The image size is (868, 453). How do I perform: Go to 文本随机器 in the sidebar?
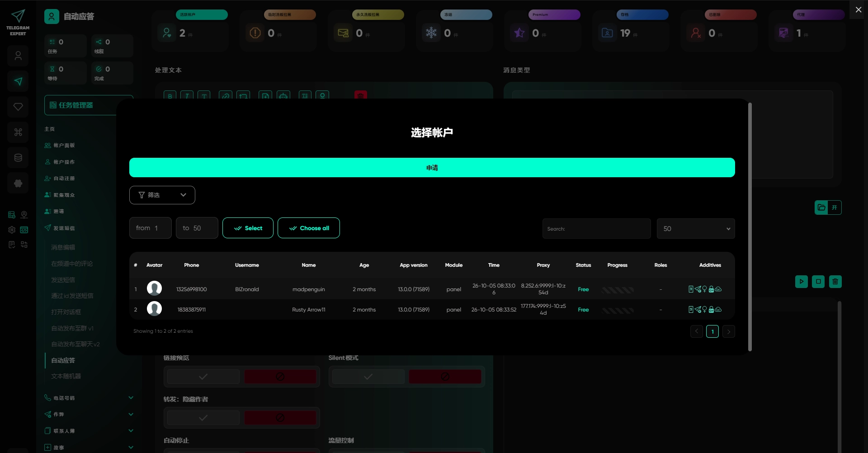[x=66, y=376]
